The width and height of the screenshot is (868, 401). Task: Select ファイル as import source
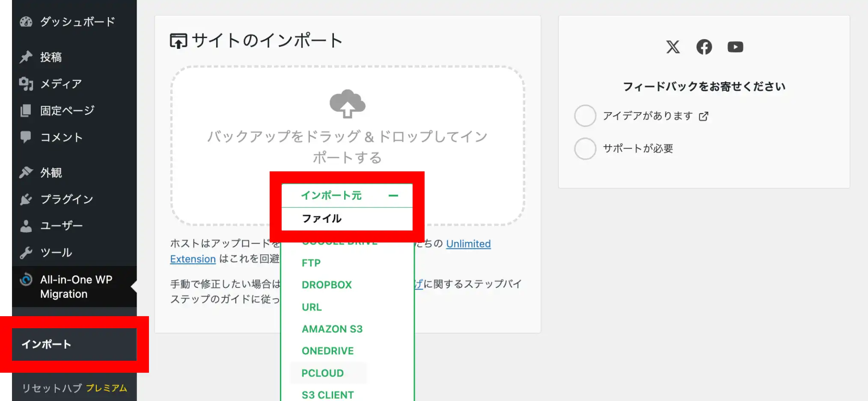[x=322, y=218]
